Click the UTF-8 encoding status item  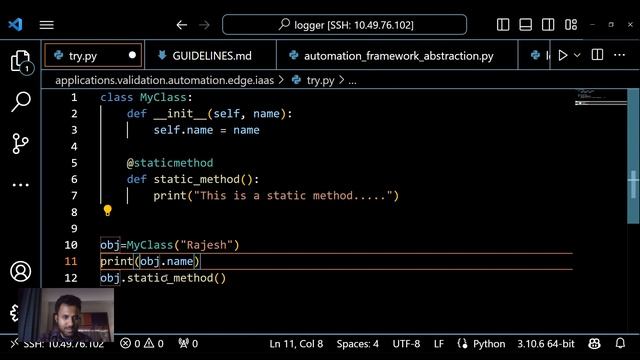point(406,344)
